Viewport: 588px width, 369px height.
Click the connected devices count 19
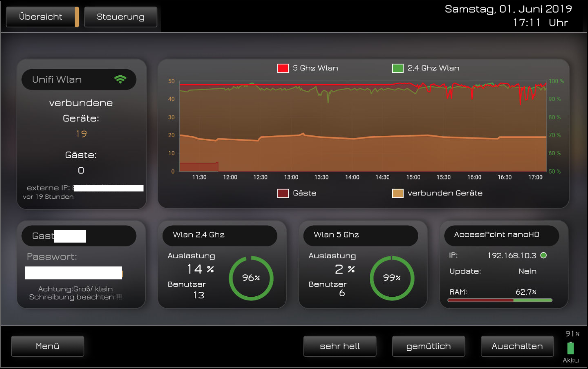[81, 134]
